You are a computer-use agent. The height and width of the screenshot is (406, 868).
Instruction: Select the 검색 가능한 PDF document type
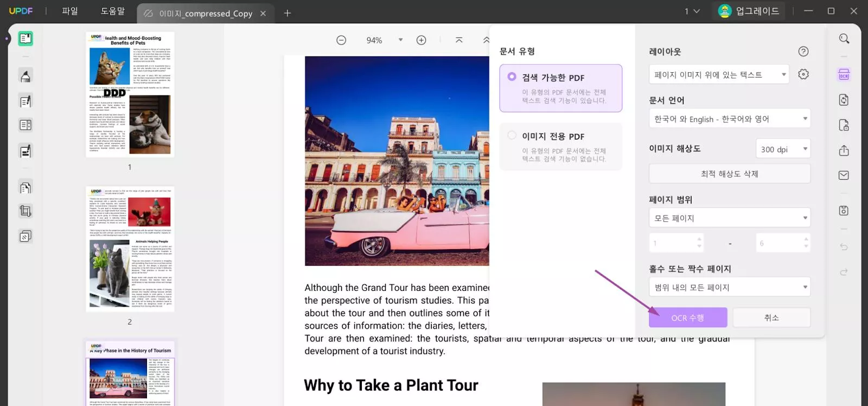click(561, 88)
